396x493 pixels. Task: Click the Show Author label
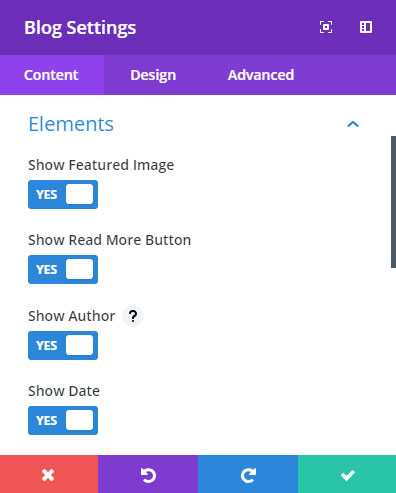tap(72, 316)
